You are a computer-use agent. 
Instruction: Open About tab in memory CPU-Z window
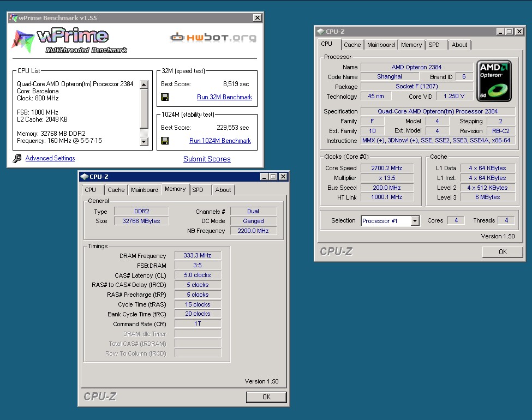223,190
